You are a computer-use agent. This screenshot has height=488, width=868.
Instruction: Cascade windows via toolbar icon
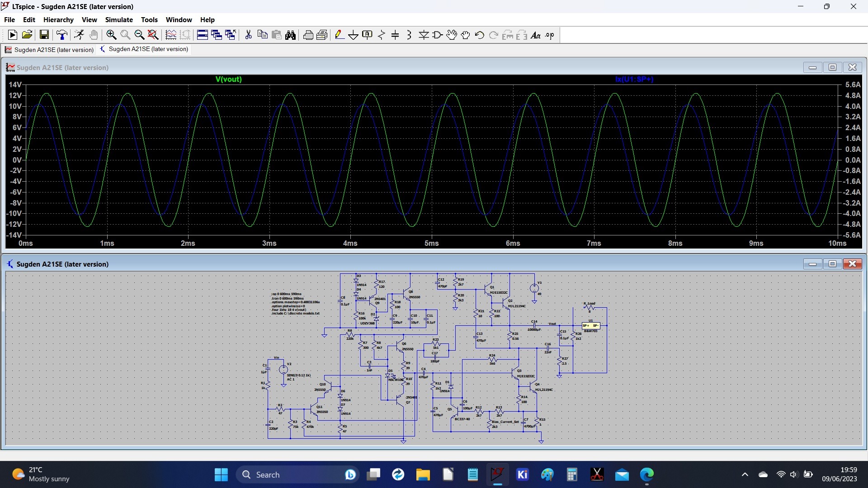217,35
